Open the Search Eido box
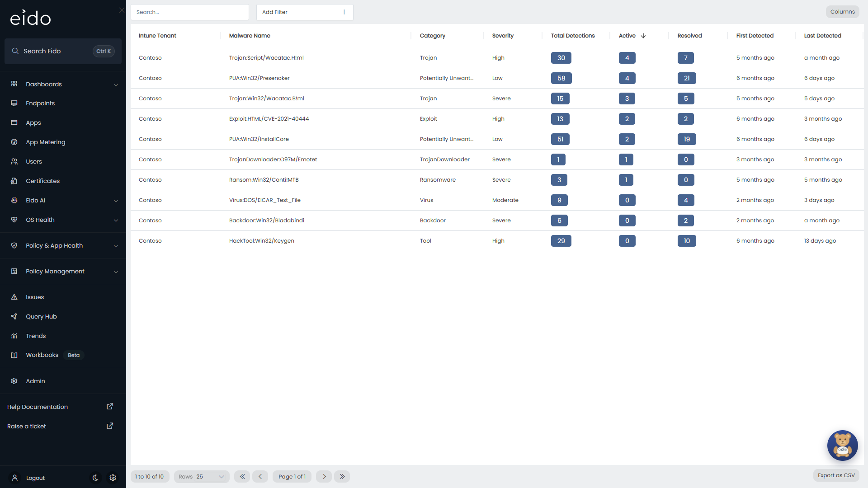The width and height of the screenshot is (868, 488). pos(63,51)
